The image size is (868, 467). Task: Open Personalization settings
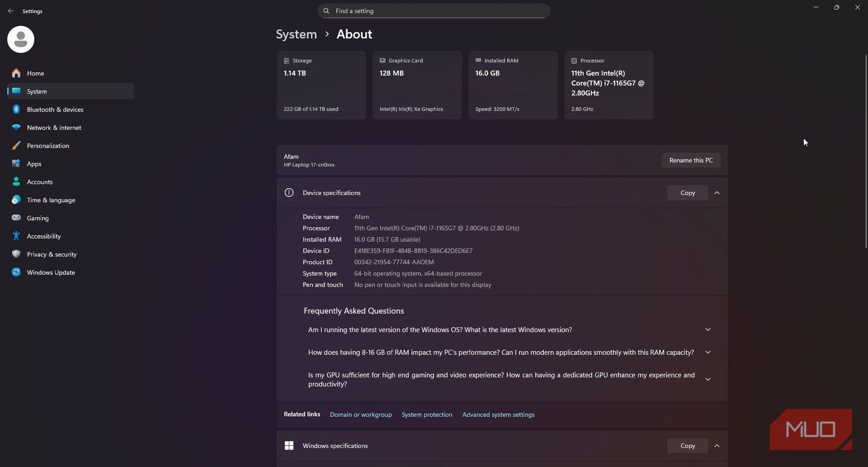point(71,145)
